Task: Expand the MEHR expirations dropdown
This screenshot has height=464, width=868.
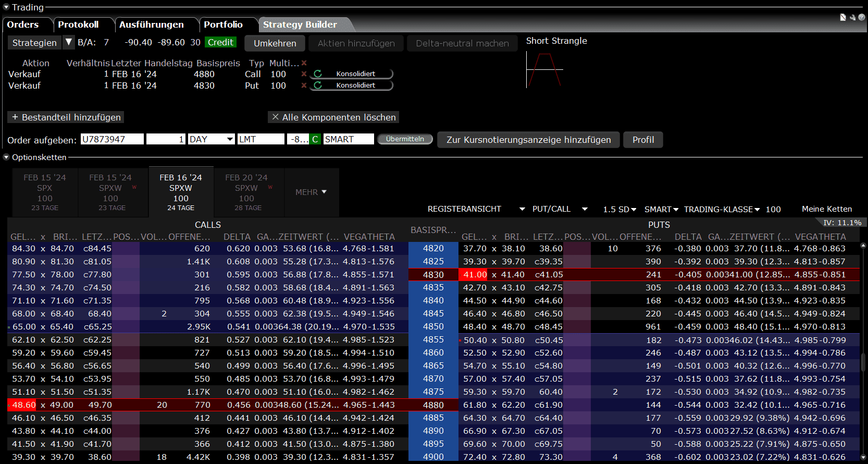Action: coord(311,192)
